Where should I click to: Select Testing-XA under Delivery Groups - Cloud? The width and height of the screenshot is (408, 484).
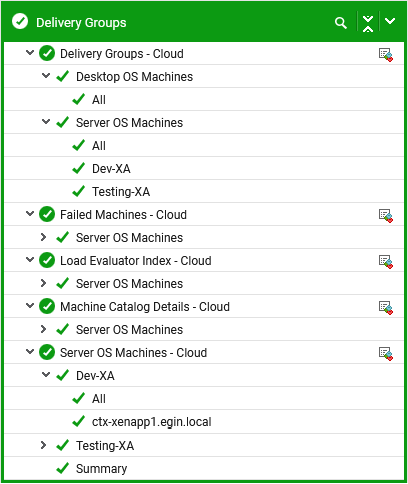121,192
